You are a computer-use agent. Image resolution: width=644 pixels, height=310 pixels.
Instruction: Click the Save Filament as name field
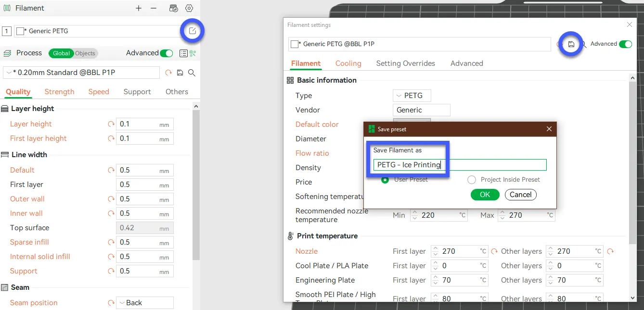pos(460,165)
